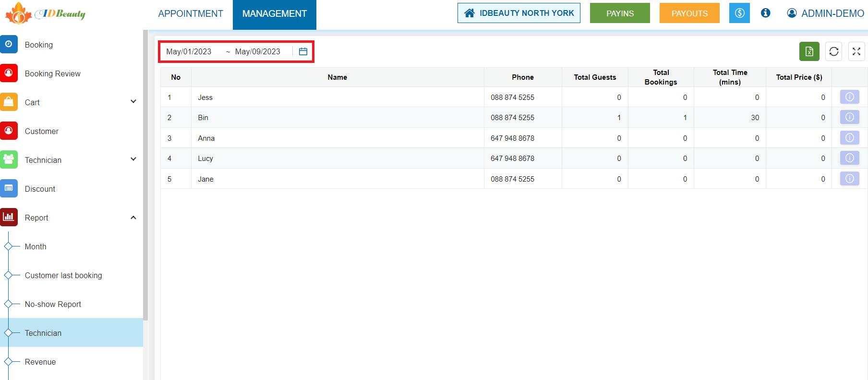Click the total time value 30
The image size is (868, 380).
755,118
